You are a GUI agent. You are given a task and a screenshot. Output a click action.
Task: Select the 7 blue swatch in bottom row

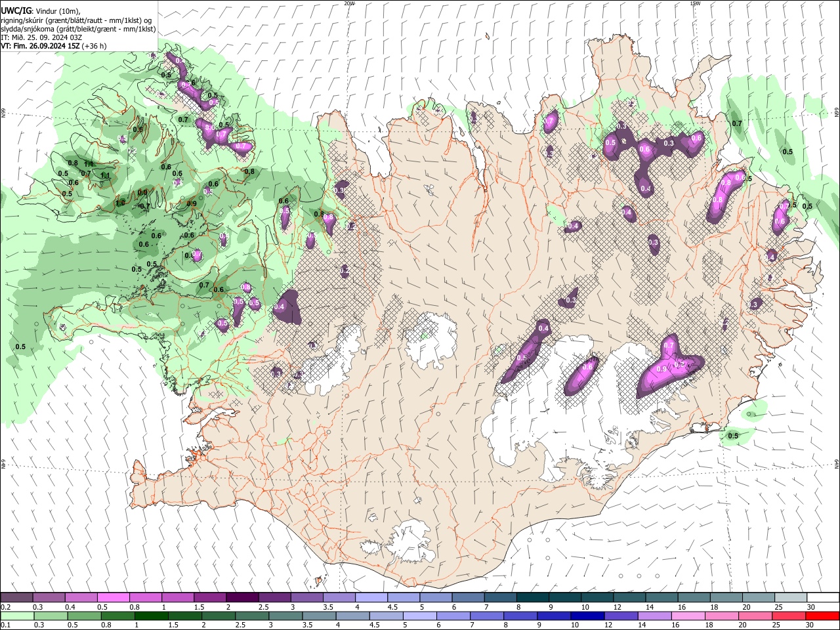(487, 616)
